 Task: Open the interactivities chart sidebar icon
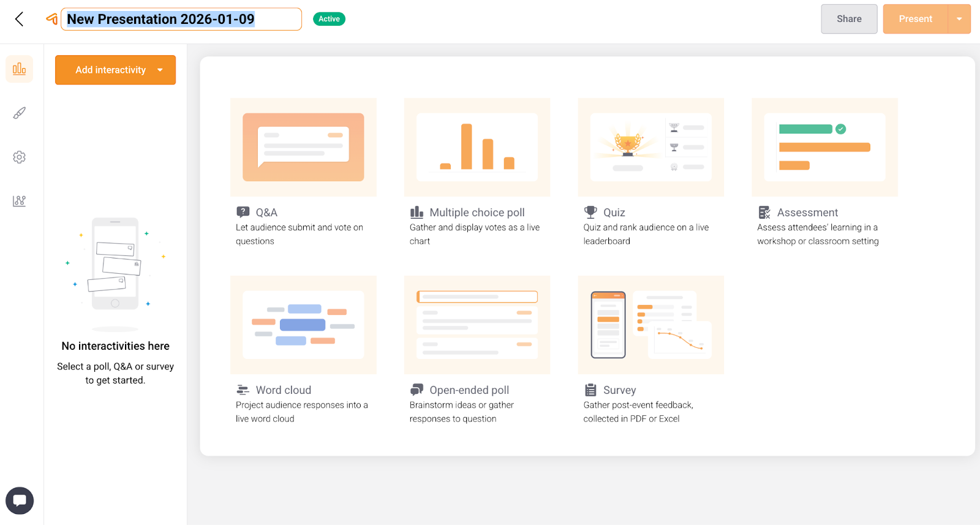point(20,69)
